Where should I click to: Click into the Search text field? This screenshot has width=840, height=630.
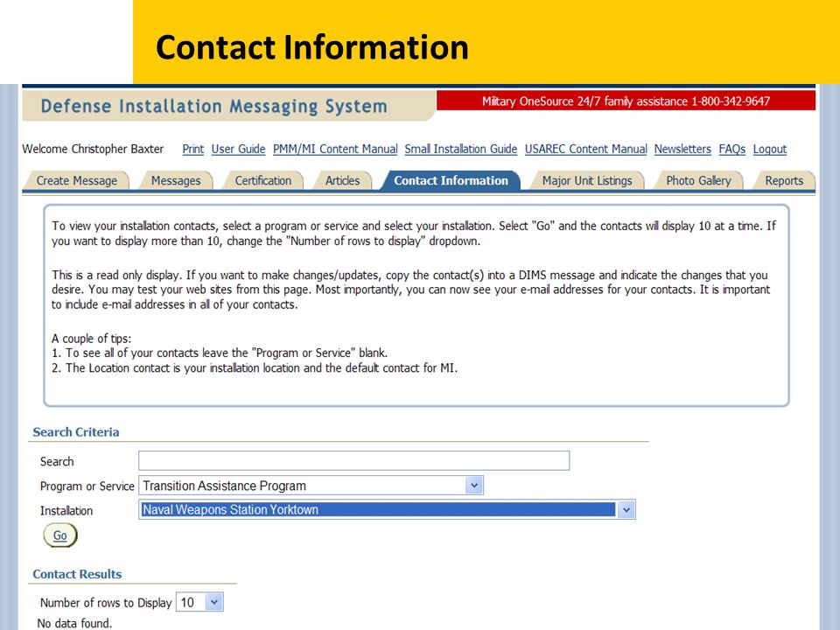353,461
